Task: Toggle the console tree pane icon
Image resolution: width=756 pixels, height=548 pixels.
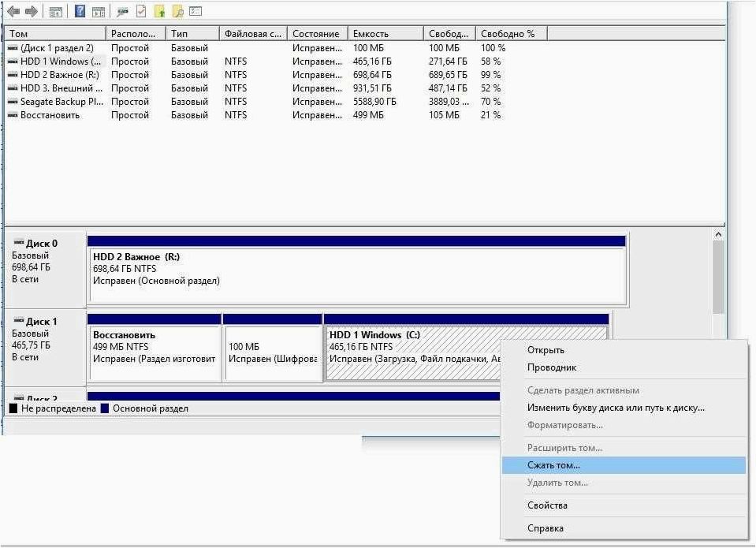Action: coord(56,12)
